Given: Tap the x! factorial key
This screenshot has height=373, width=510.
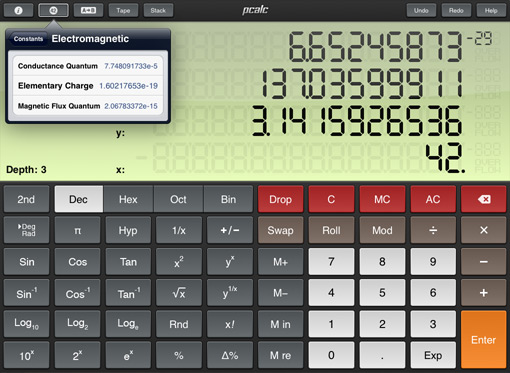Looking at the screenshot, I should pos(230,324).
